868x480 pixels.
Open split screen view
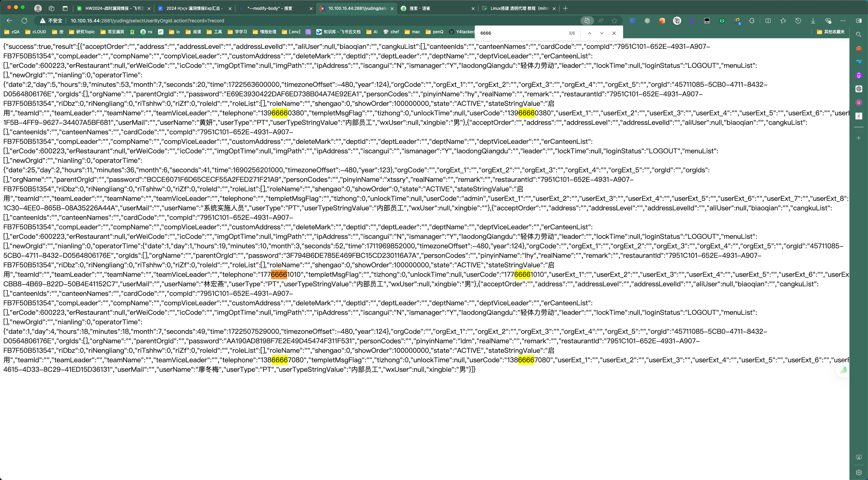(x=768, y=21)
